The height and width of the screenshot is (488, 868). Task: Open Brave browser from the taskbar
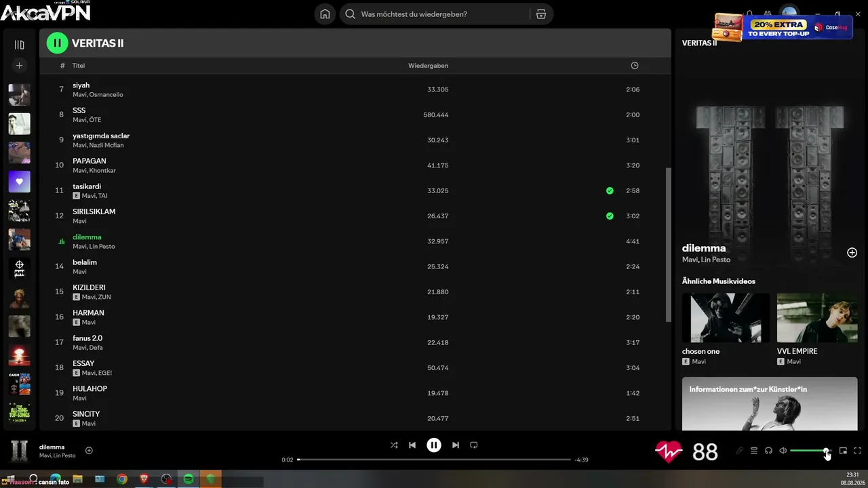(x=144, y=479)
